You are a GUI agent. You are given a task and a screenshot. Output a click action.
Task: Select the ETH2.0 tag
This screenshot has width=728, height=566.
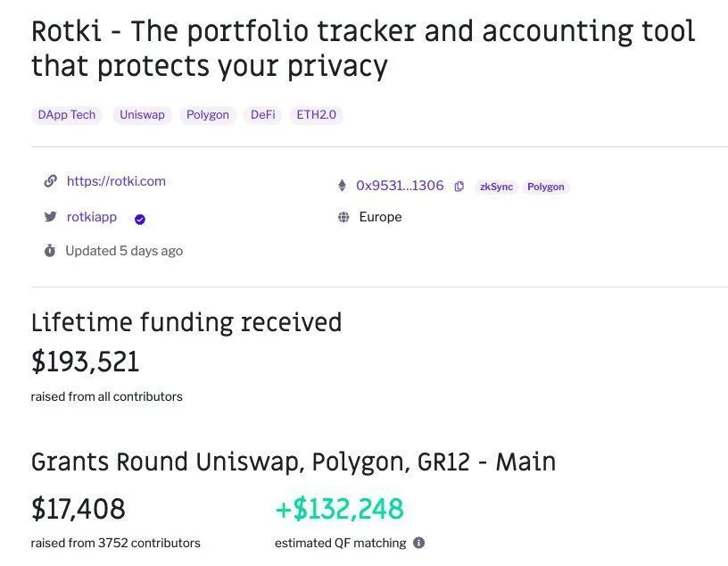pyautogui.click(x=316, y=115)
